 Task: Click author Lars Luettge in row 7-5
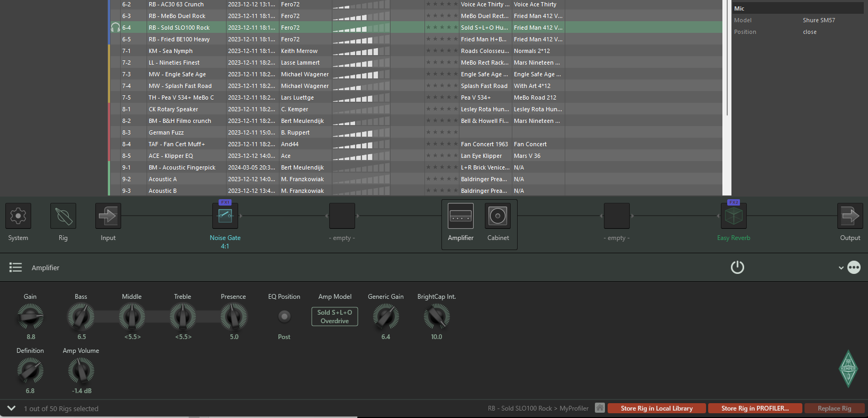click(x=297, y=97)
